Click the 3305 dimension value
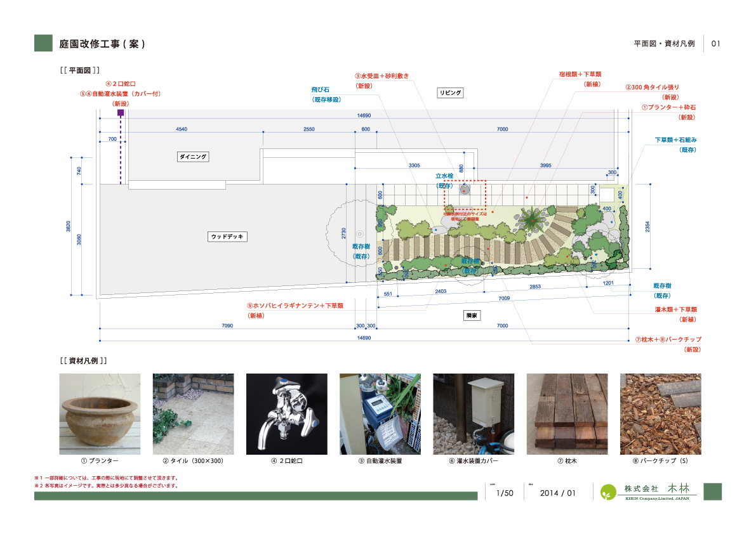756x534 pixels. (414, 165)
